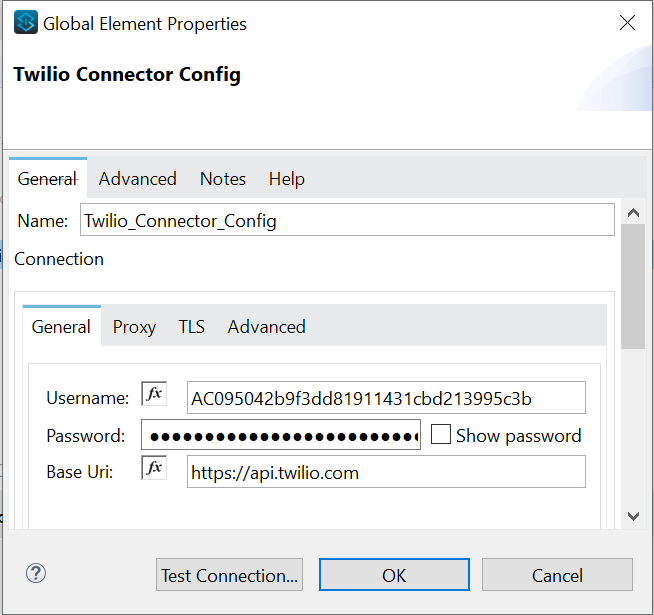654x615 pixels.
Task: Switch to the top Advanced tab
Action: (138, 179)
